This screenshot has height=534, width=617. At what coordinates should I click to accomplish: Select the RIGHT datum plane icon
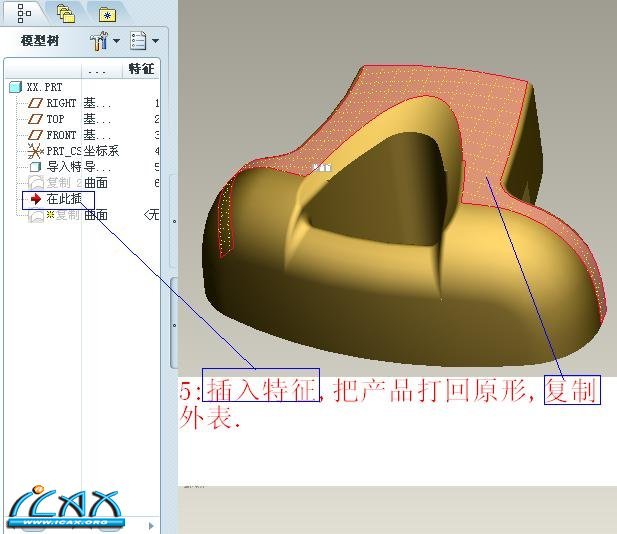(36, 104)
